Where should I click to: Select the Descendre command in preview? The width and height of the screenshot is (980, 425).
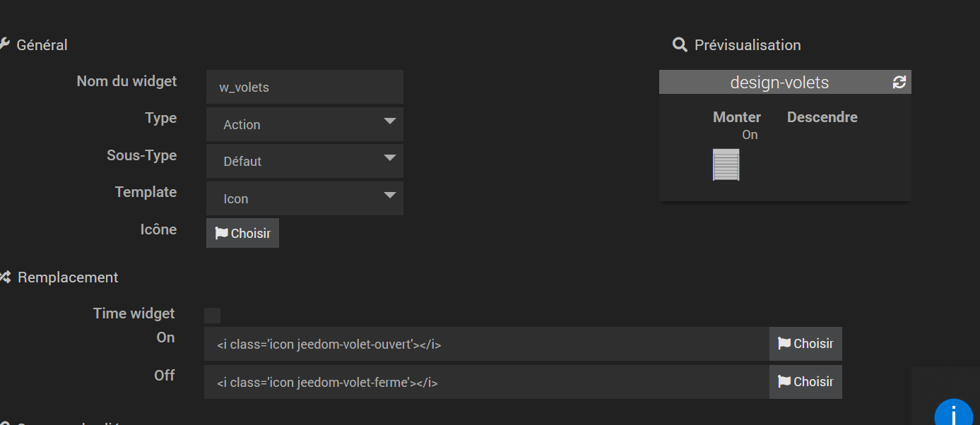tap(822, 117)
